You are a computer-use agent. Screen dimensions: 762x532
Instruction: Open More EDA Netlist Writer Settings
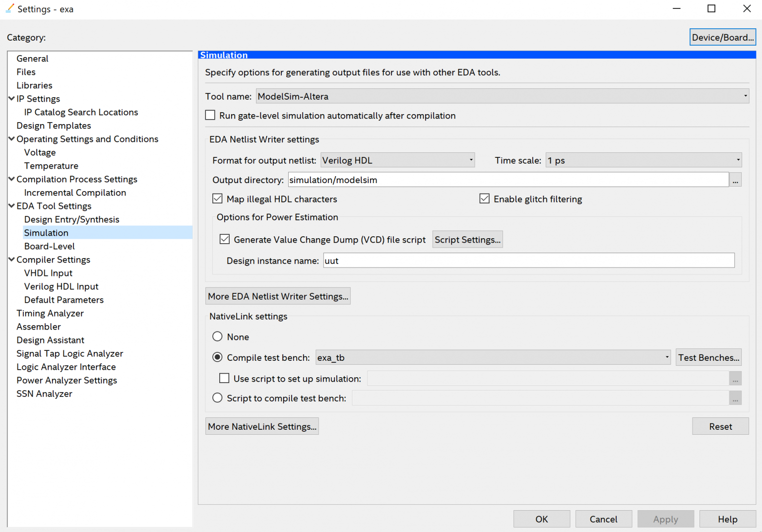pos(278,296)
